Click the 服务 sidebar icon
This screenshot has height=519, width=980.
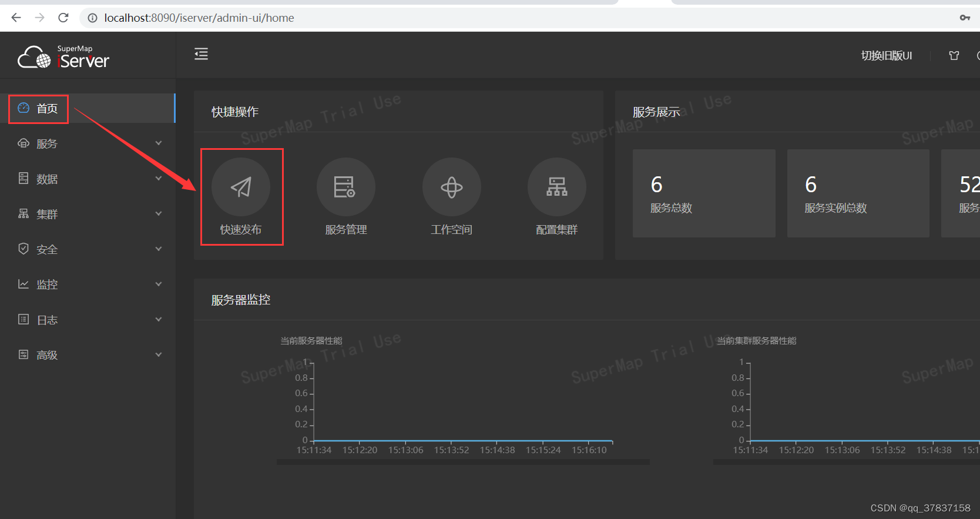click(x=24, y=143)
